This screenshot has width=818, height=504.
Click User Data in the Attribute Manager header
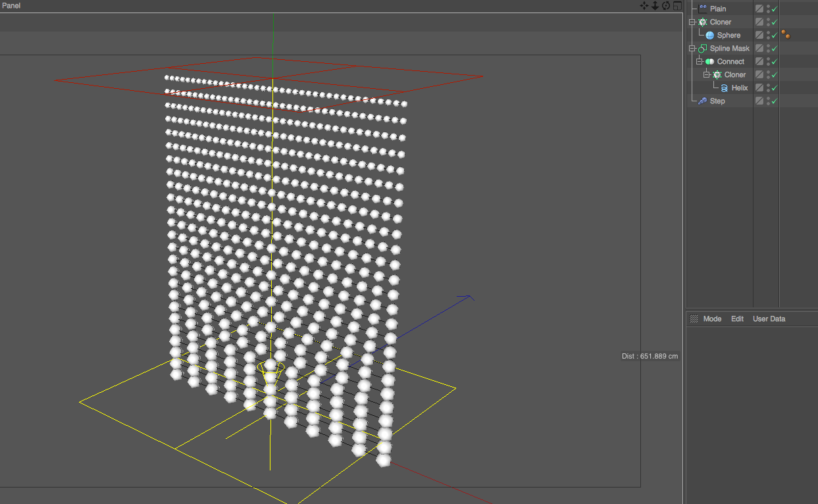pyautogui.click(x=769, y=318)
